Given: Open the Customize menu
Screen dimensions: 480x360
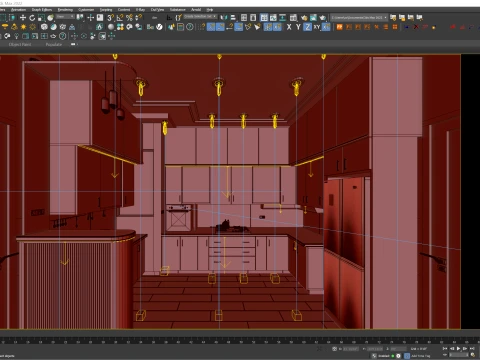Looking at the screenshot, I should pos(86,10).
